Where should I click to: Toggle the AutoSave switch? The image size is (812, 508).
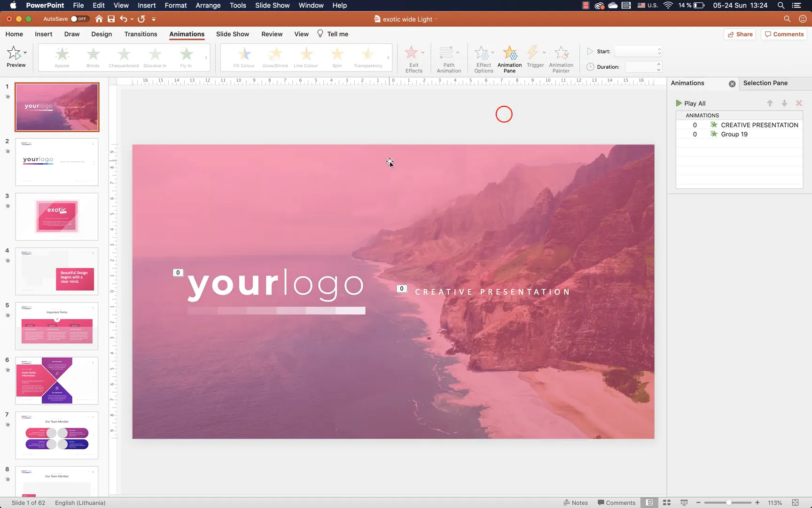coord(79,19)
